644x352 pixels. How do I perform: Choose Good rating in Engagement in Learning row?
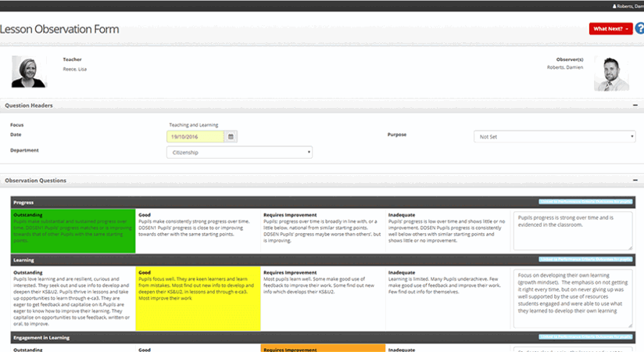point(198,348)
